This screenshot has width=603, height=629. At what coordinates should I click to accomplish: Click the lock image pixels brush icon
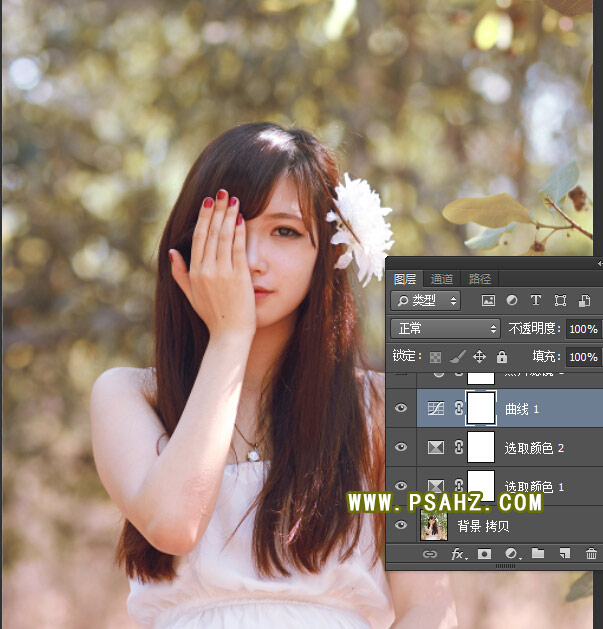tap(457, 357)
